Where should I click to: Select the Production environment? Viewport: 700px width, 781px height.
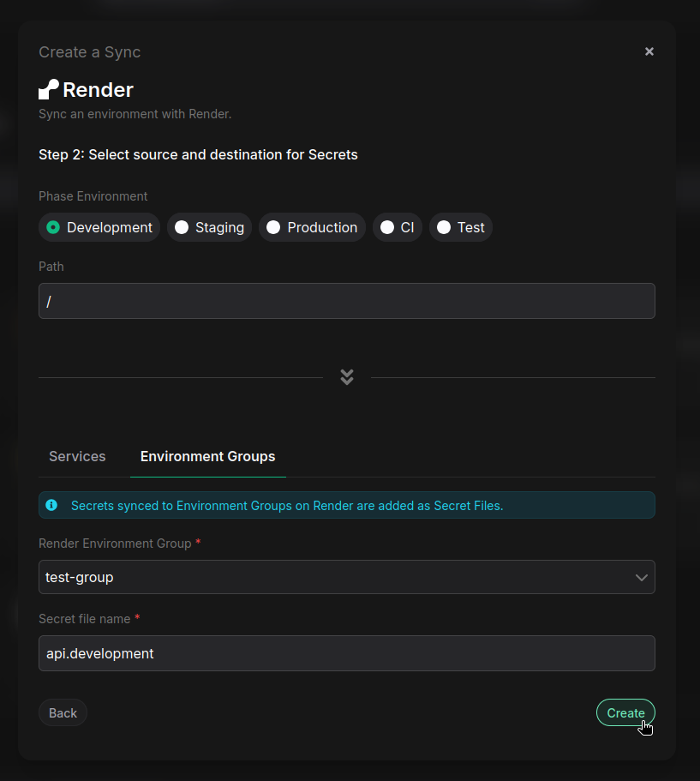(312, 227)
